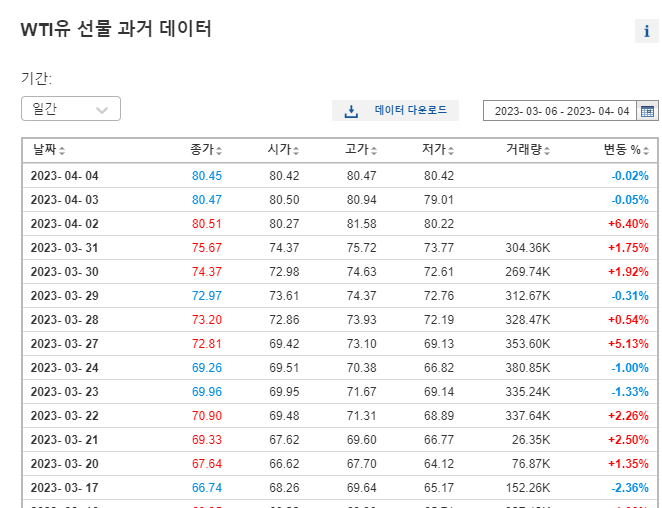Click the change value +6.40%

(628, 224)
